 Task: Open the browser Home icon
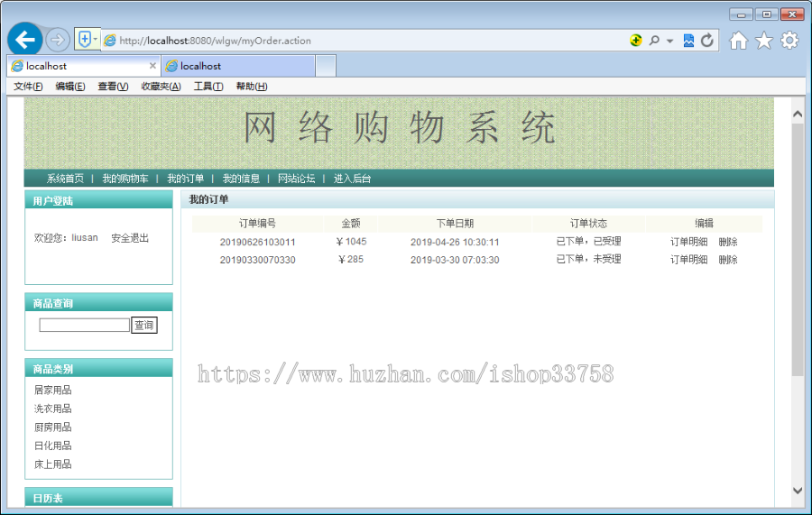[x=738, y=40]
